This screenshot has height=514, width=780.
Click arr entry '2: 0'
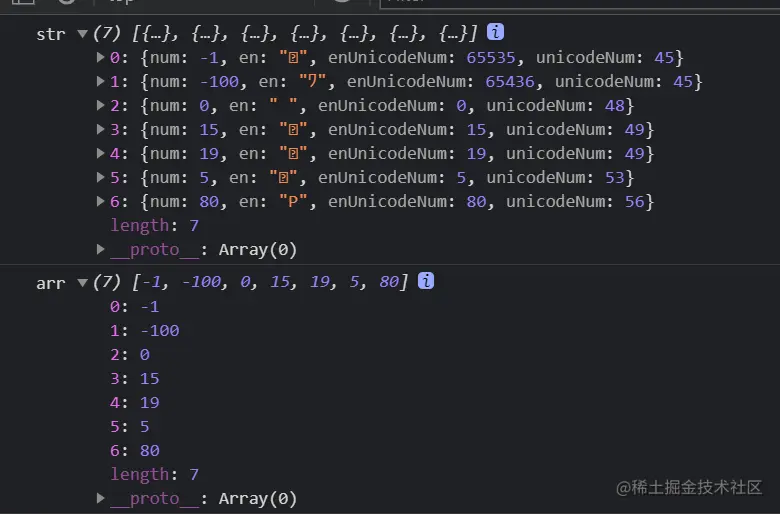[x=129, y=354]
